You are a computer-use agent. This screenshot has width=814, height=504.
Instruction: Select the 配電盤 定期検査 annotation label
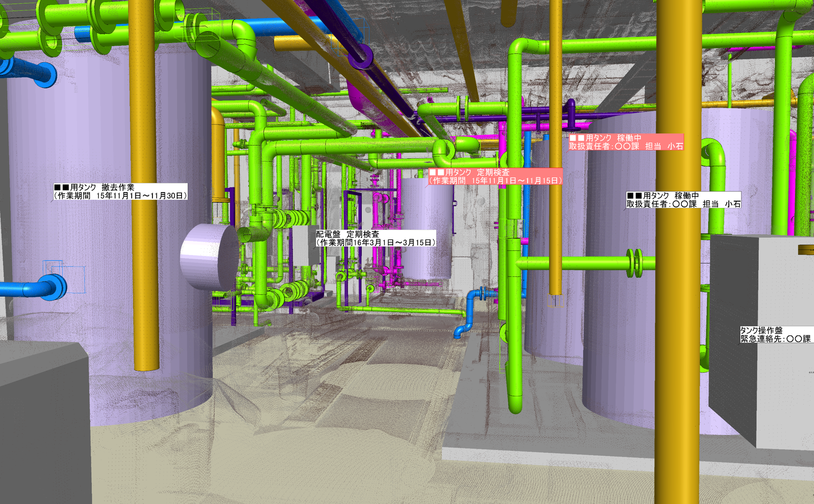(x=376, y=238)
